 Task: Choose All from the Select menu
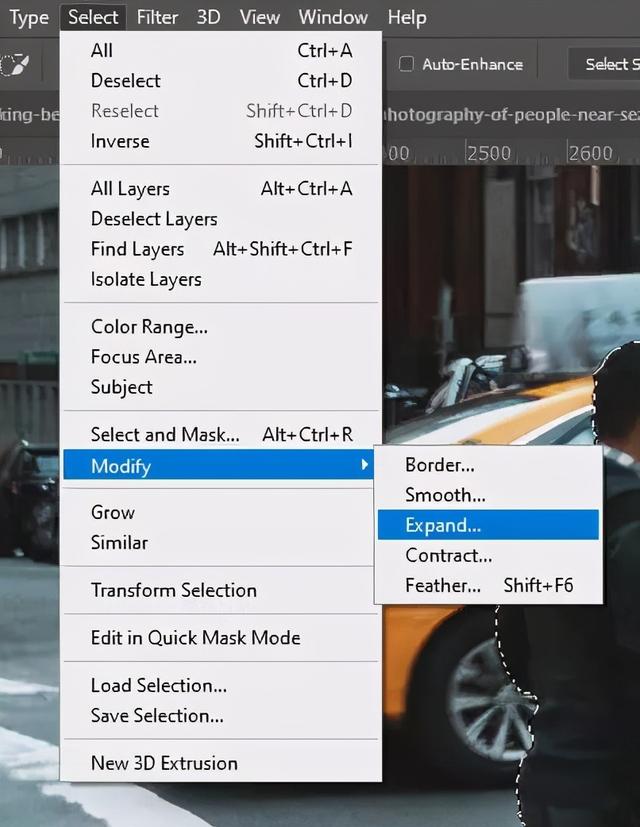[x=221, y=51]
